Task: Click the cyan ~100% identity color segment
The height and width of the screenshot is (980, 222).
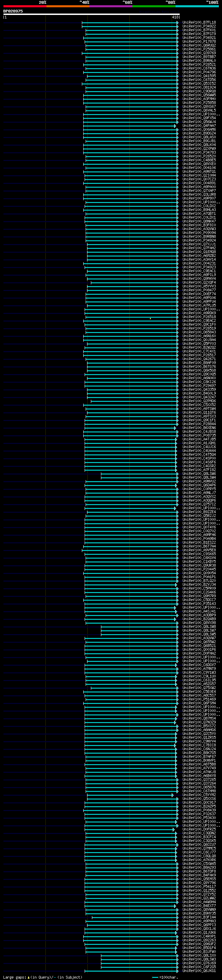Action: pos(197,6)
